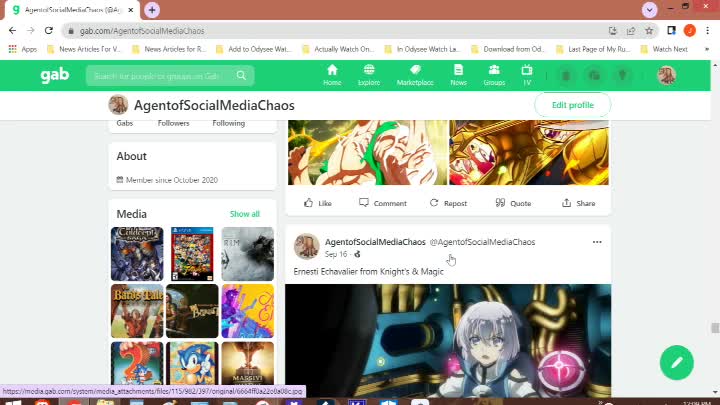The width and height of the screenshot is (720, 405).
Task: Open Watch Next bookmark folder
Action: (x=664, y=49)
